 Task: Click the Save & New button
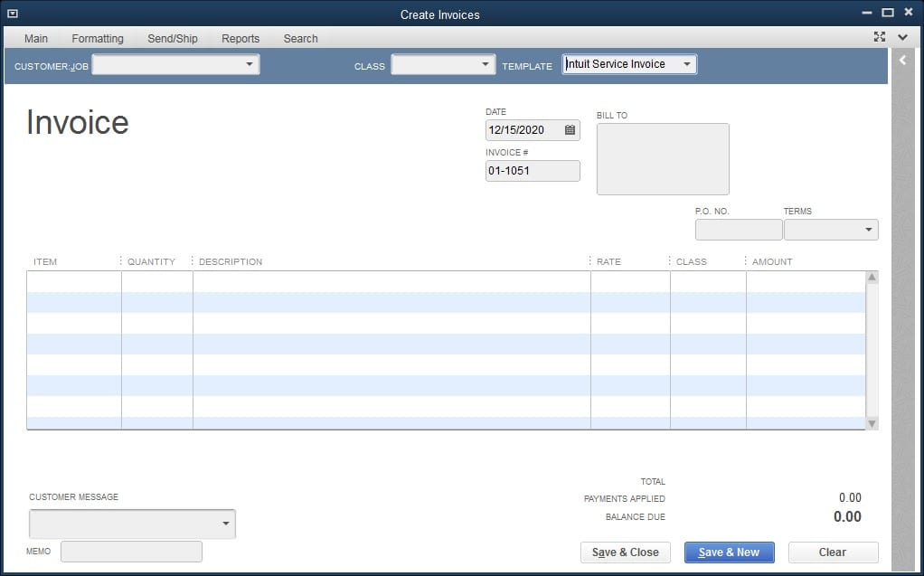coord(729,552)
